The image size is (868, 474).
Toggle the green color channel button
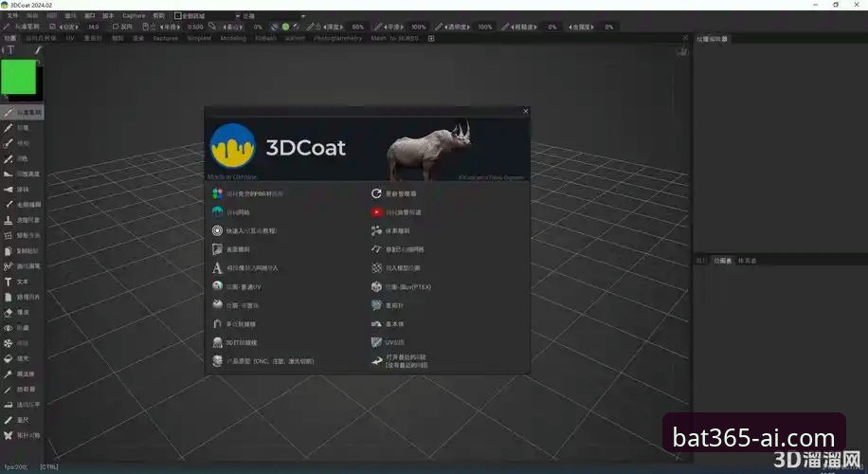point(285,27)
